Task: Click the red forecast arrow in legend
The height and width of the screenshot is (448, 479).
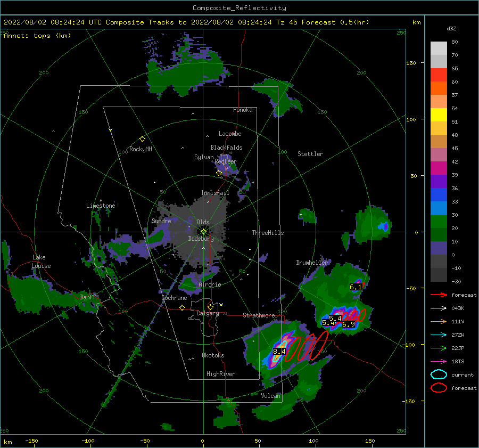Action: 439,295
